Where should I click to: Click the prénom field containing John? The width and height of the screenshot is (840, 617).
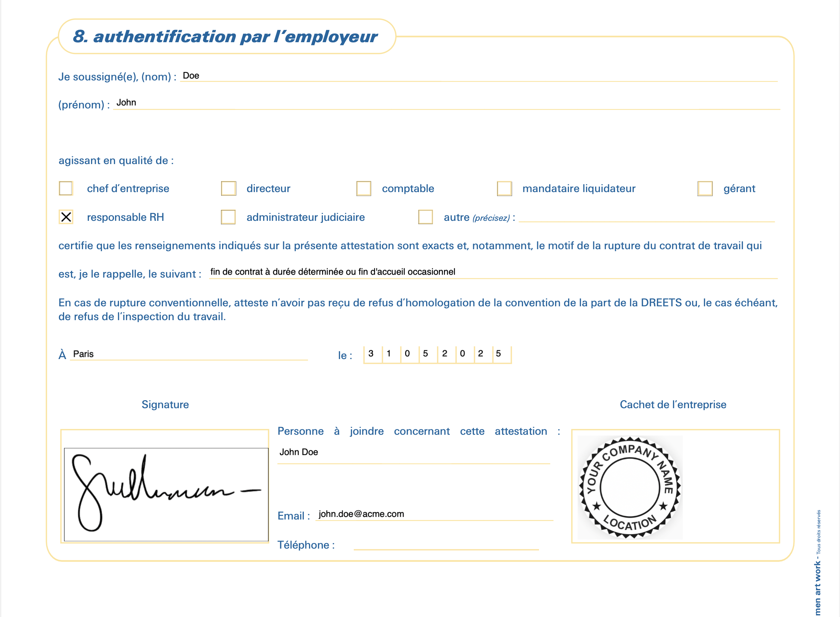coord(447,103)
